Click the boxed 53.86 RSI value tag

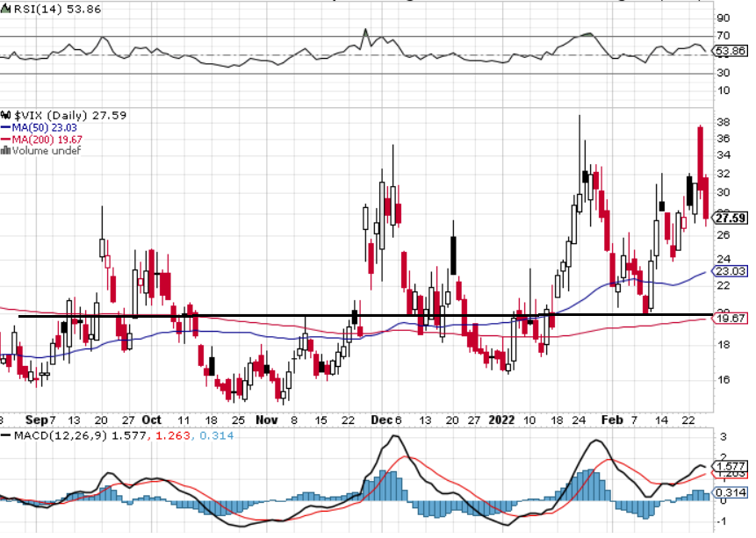(x=731, y=51)
